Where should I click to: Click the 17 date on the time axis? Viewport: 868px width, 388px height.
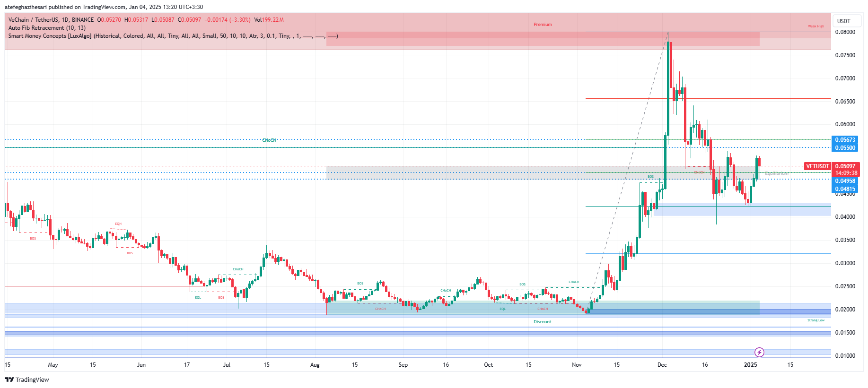187,365
